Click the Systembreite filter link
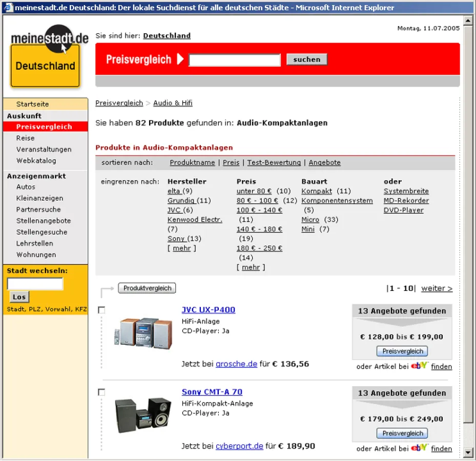This screenshot has height=461, width=476. [x=406, y=191]
